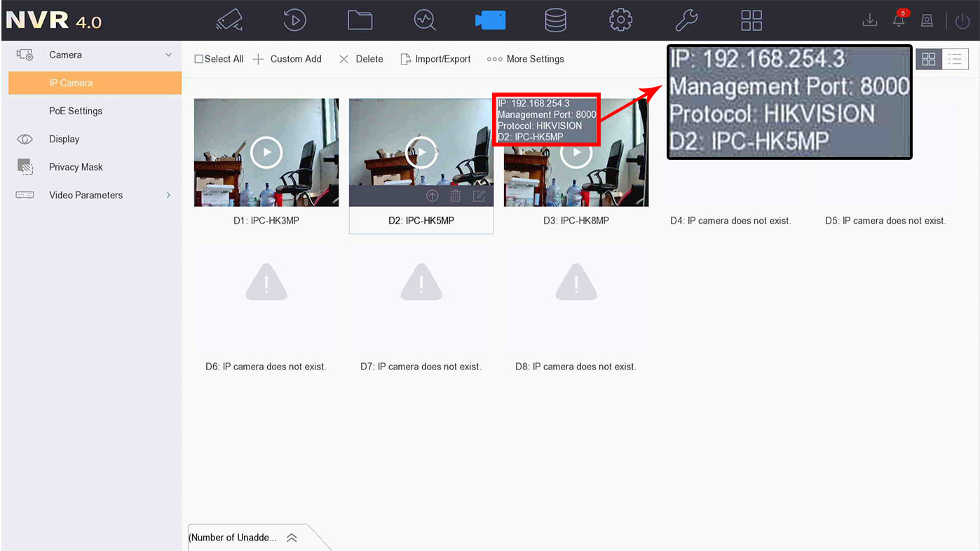Image resolution: width=980 pixels, height=551 pixels.
Task: Switch to list view layout
Action: tap(955, 59)
